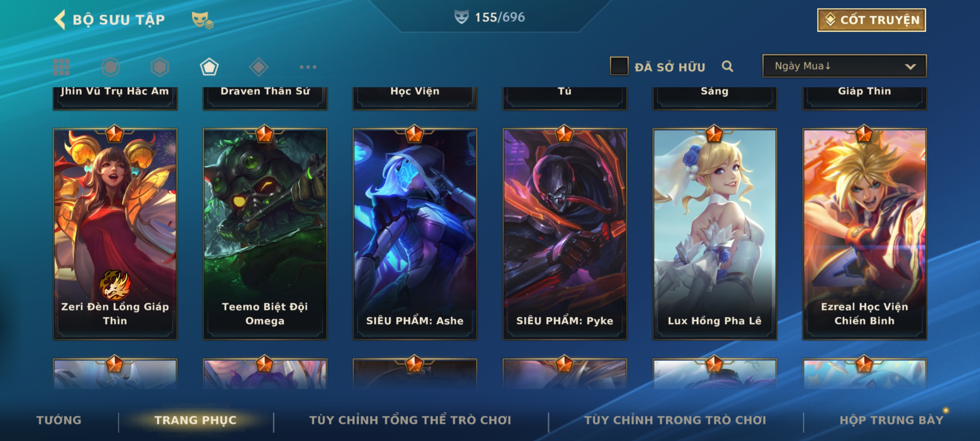Screen dimensions: 980x441
Task: View SIÊU PHẨM: Pyke skin card
Action: [565, 234]
